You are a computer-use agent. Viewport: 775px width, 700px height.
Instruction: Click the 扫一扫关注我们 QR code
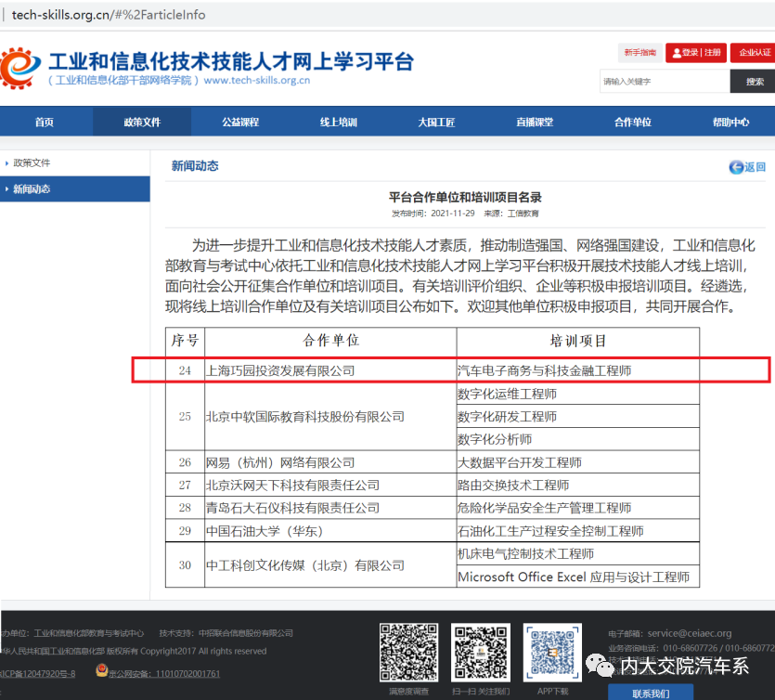tap(481, 652)
